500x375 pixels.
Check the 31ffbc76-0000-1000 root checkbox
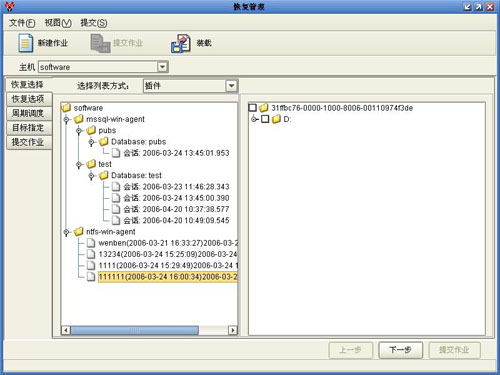click(x=253, y=108)
